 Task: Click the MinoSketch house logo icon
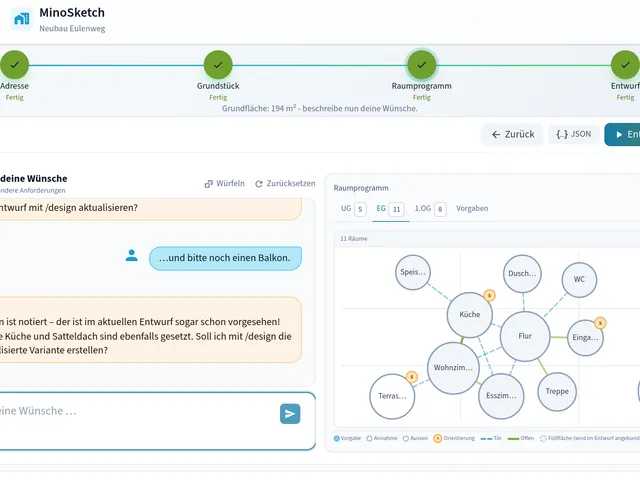coord(22,19)
